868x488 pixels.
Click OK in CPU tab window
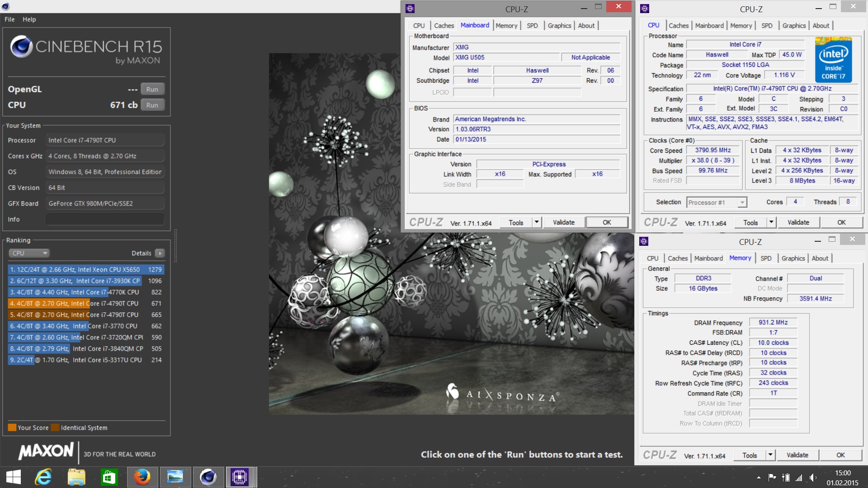pos(841,222)
